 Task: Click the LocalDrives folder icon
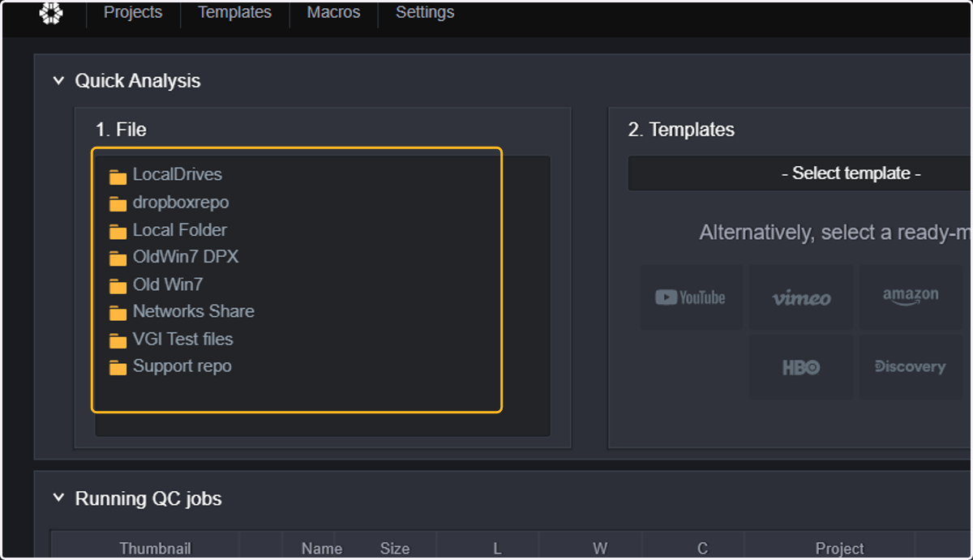pos(118,176)
